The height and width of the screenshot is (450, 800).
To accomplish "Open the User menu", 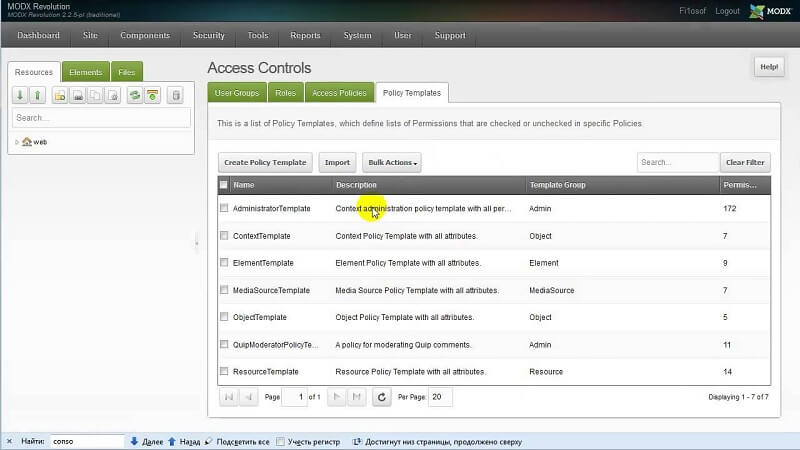I will coord(403,35).
